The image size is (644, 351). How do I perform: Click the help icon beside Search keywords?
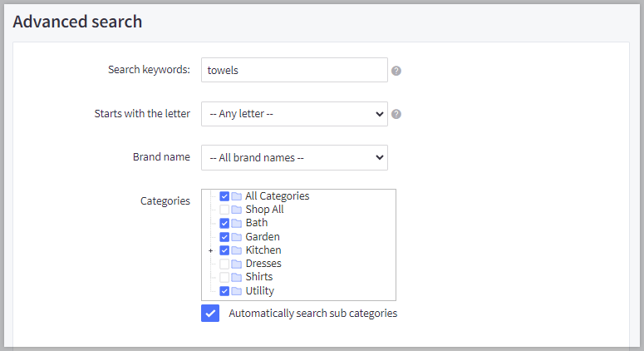(396, 71)
